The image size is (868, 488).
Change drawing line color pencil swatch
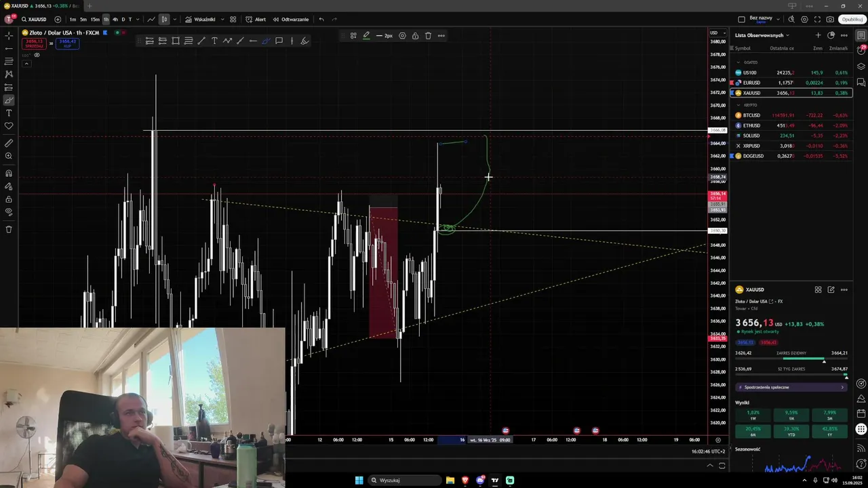pyautogui.click(x=366, y=35)
